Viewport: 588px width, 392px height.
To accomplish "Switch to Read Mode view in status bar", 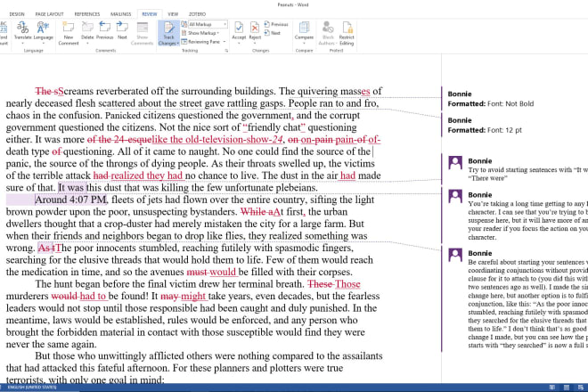I will click(x=552, y=388).
